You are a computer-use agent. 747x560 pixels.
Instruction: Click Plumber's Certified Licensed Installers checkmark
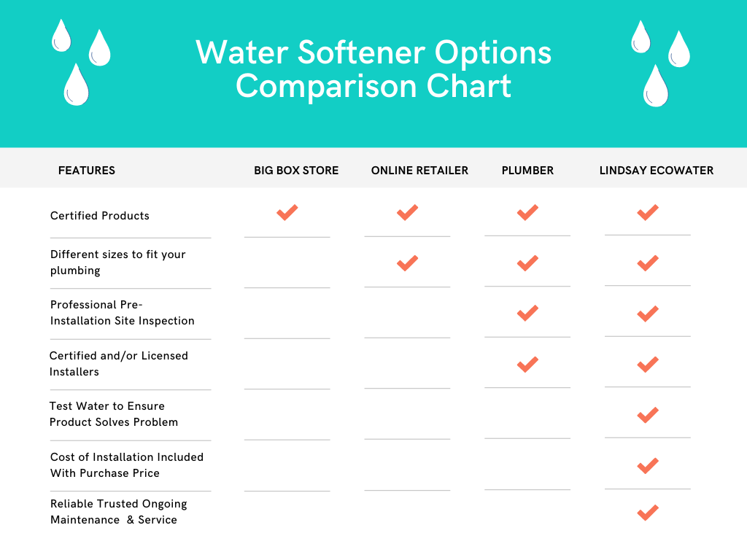click(x=527, y=365)
